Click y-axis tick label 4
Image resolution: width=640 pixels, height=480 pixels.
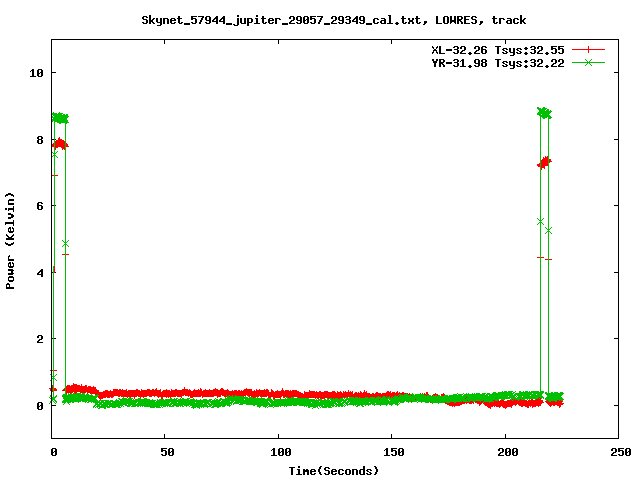(x=40, y=273)
